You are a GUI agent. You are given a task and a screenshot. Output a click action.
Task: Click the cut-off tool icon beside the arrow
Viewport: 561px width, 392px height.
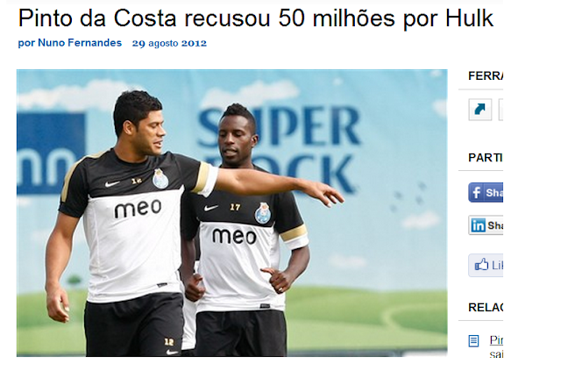click(x=501, y=110)
